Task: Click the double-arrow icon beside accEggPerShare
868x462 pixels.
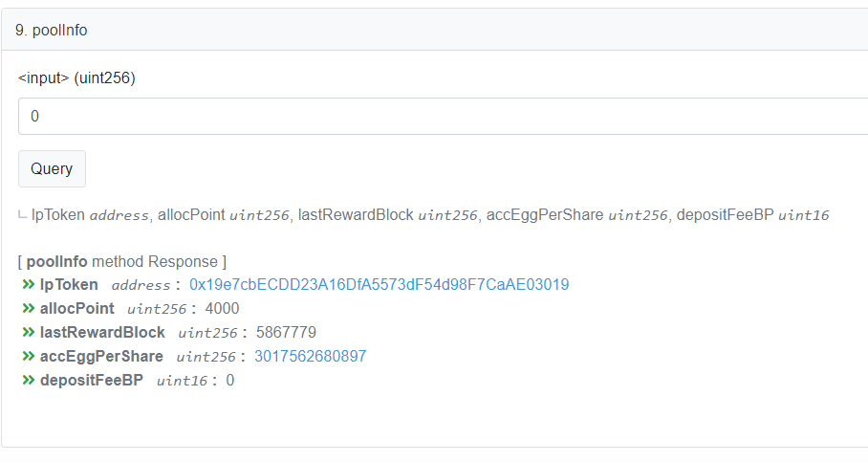Action: coord(29,356)
